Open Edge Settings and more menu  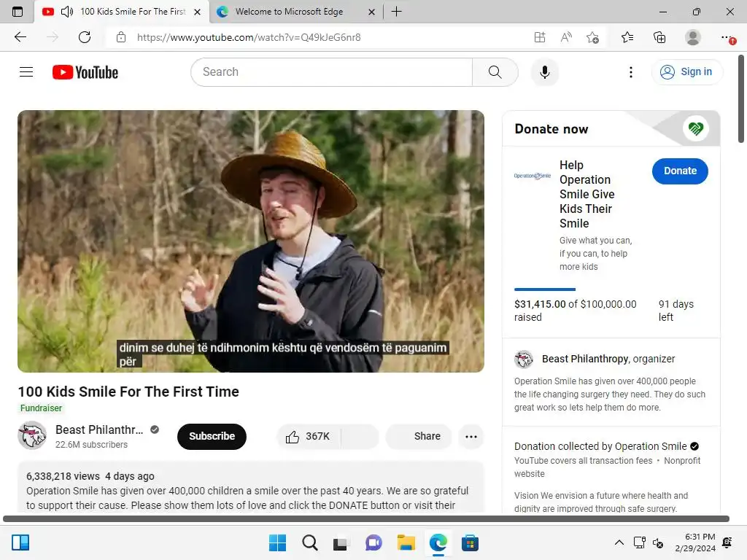pyautogui.click(x=727, y=37)
